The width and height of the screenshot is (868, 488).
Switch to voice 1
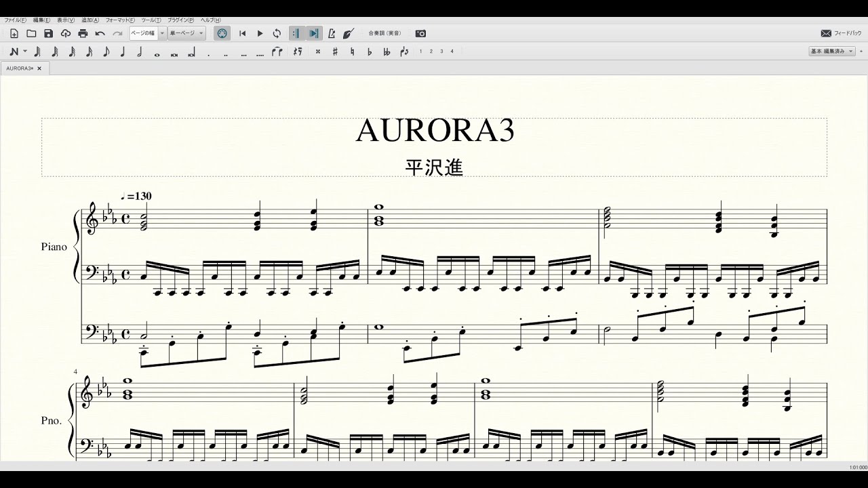pyautogui.click(x=420, y=52)
